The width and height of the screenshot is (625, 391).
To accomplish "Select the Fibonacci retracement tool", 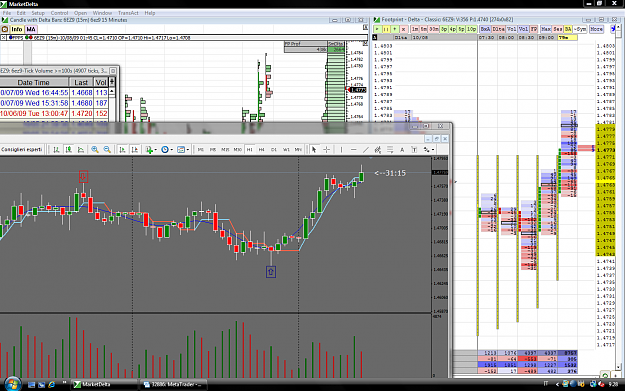I will [390, 149].
